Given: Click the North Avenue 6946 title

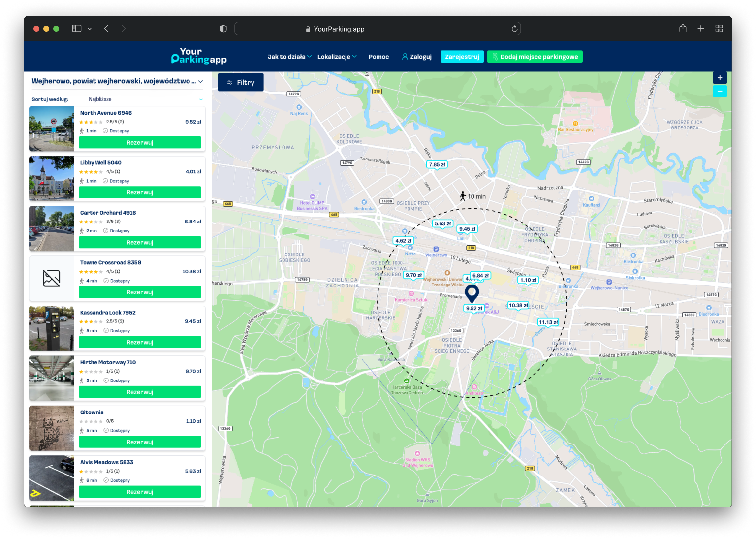Looking at the screenshot, I should [x=106, y=113].
